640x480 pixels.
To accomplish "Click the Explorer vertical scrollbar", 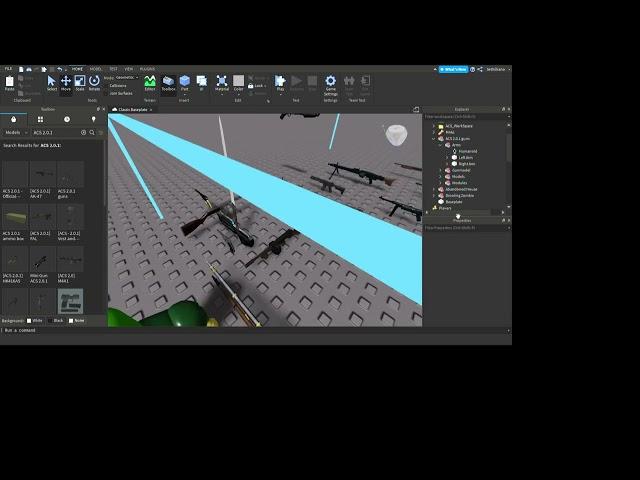I will tap(509, 149).
